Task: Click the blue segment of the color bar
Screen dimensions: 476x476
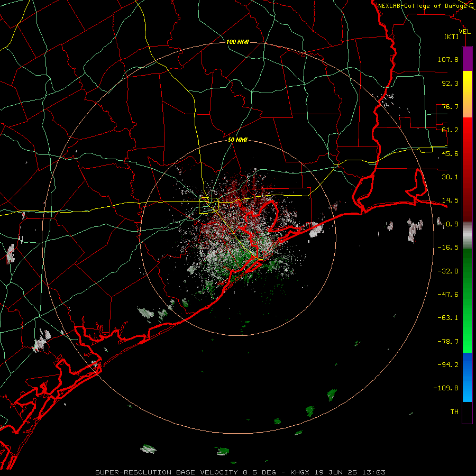Action: click(x=467, y=377)
